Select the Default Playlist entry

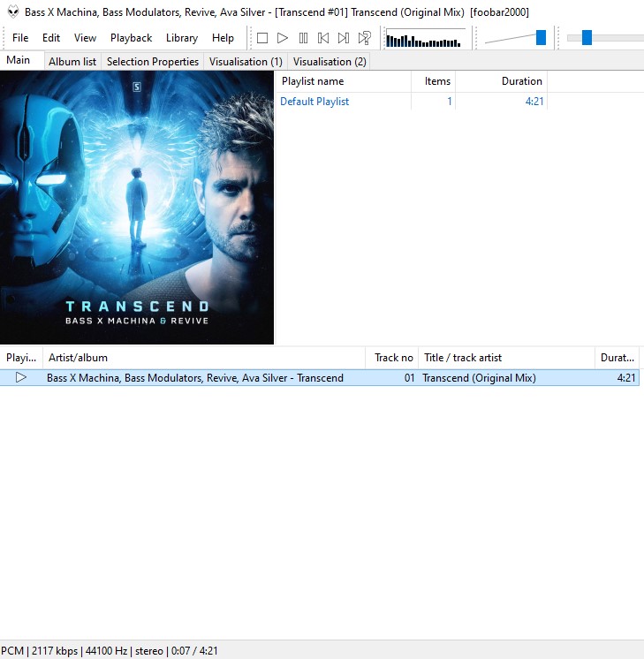314,102
